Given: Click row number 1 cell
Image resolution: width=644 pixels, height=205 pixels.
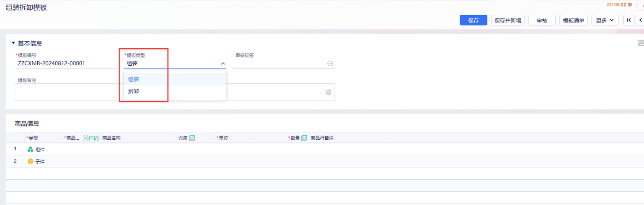Looking at the screenshot, I should (15, 149).
